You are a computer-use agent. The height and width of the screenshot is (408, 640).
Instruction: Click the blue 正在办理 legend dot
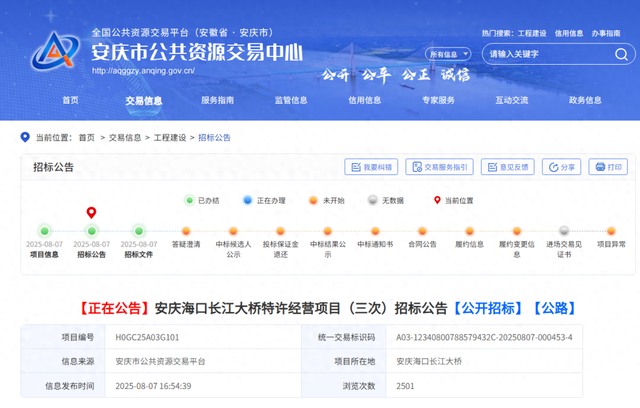[x=247, y=200]
